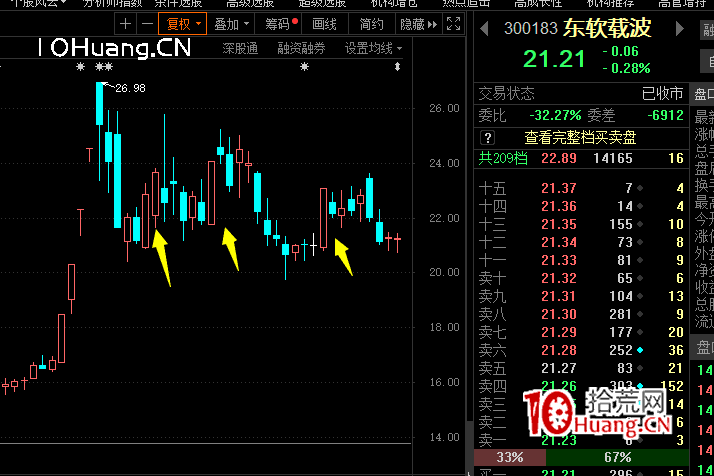Click the 委比 -32.27% value

click(x=555, y=115)
